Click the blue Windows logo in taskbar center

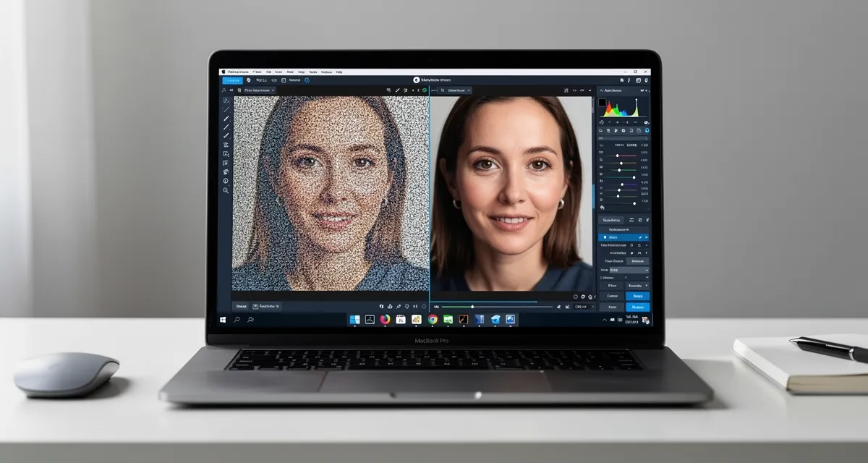(x=354, y=319)
